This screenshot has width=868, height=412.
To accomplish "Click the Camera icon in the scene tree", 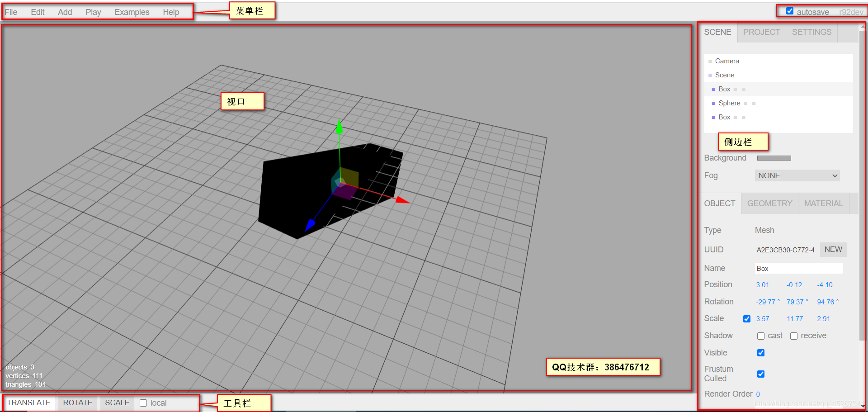I will [710, 61].
